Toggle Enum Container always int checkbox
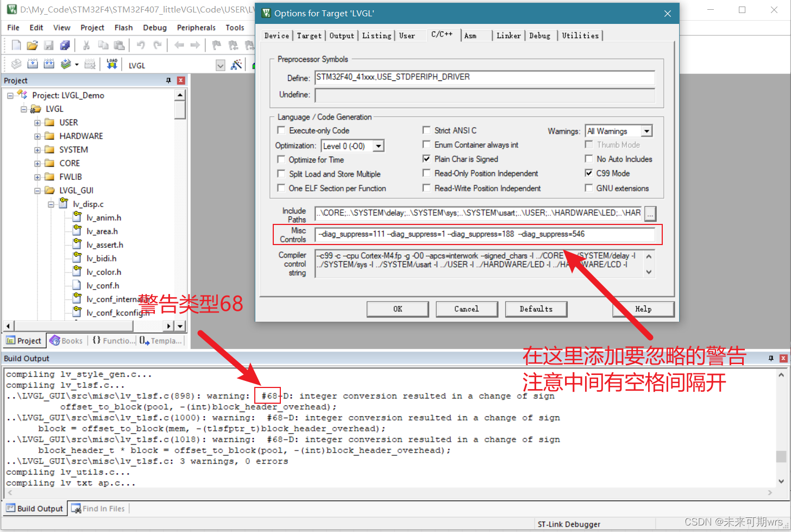The height and width of the screenshot is (532, 791). [x=426, y=145]
